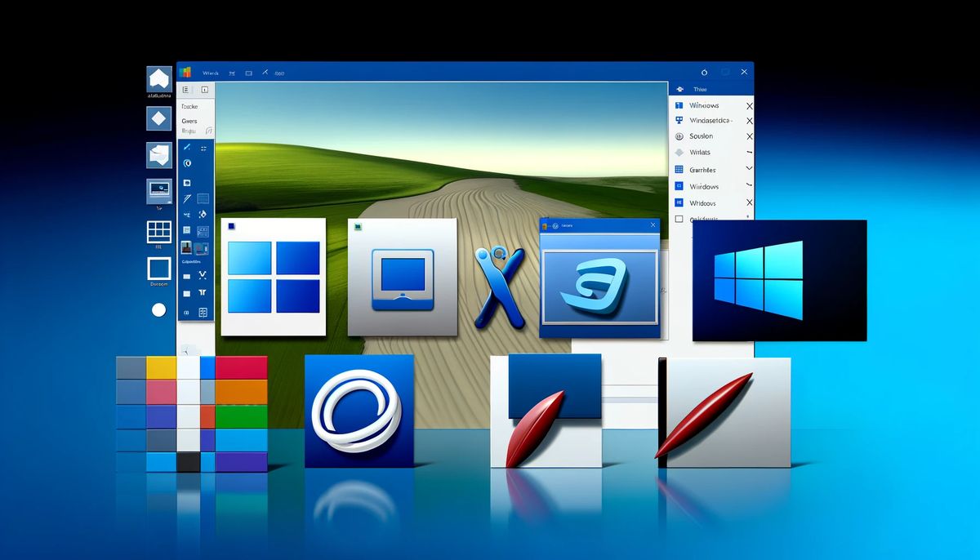Click the floppy disk save icon in tool panel
Image resolution: width=980 pixels, height=560 pixels.
(x=187, y=182)
